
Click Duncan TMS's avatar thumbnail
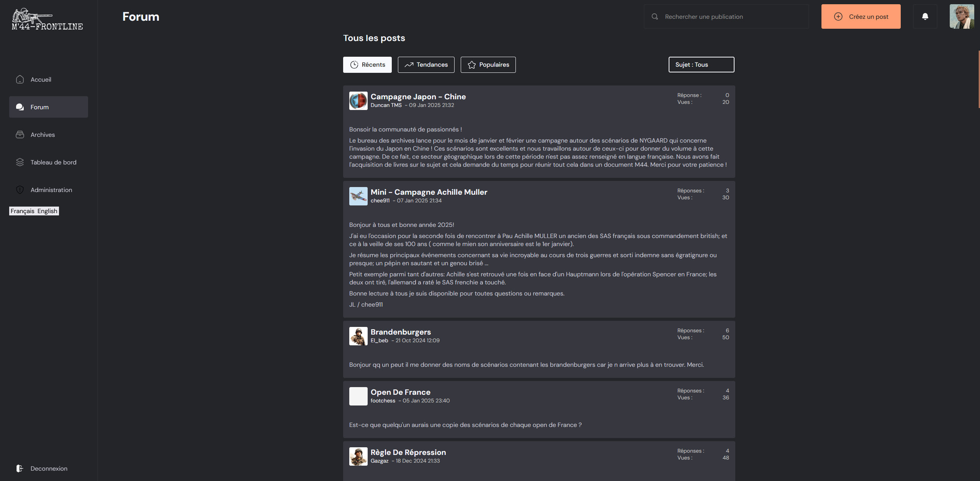tap(358, 101)
